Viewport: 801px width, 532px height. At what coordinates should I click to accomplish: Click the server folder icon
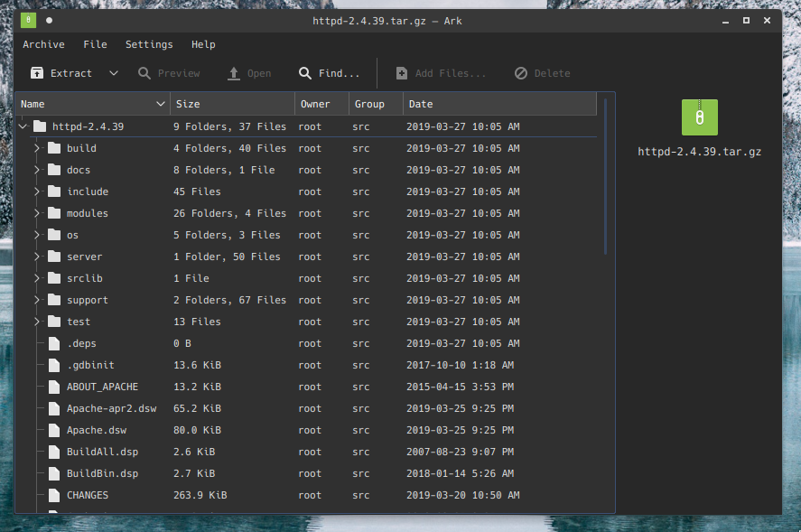click(x=54, y=257)
